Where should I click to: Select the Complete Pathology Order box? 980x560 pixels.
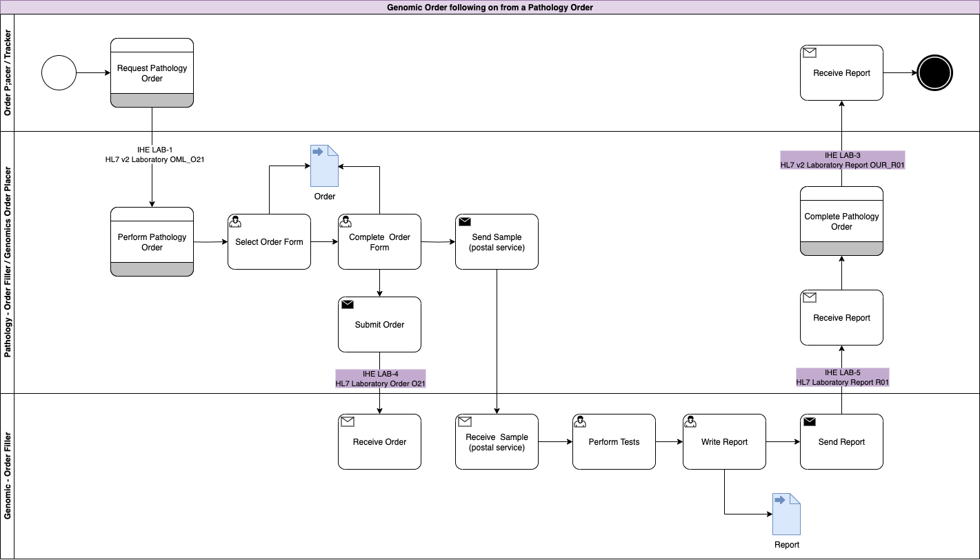click(841, 221)
